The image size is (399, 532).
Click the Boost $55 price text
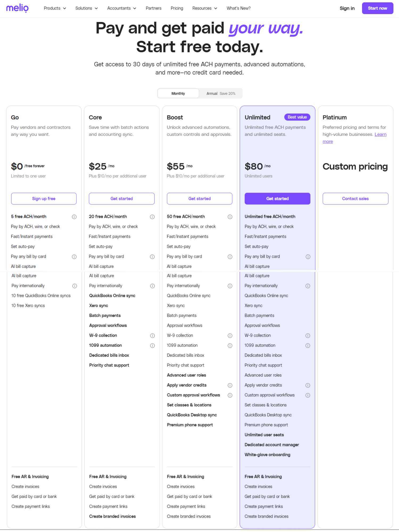(176, 167)
